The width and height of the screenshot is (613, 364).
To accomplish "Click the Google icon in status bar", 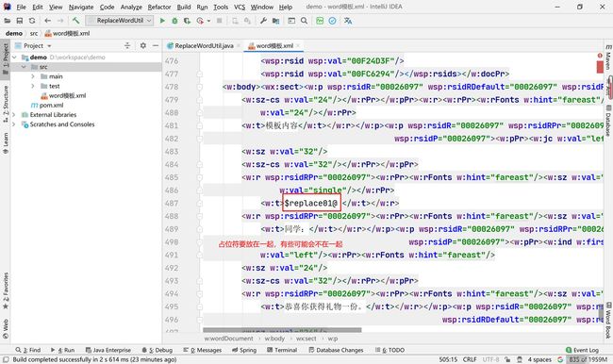I will pos(560,359).
